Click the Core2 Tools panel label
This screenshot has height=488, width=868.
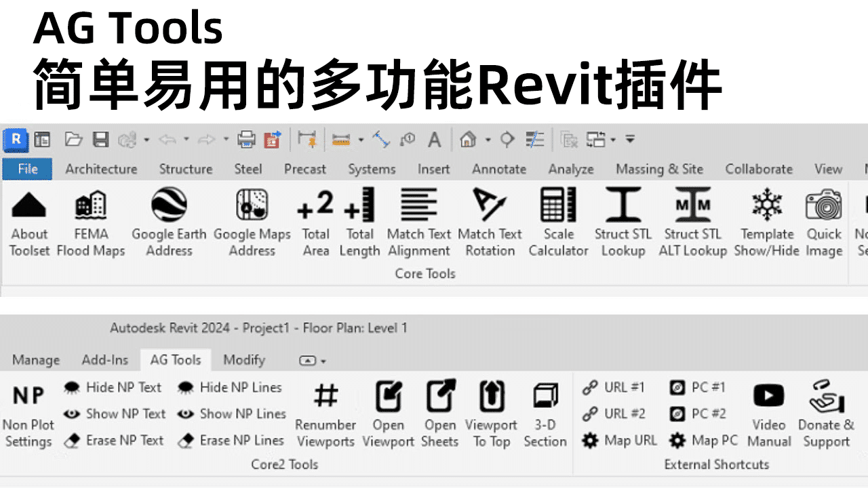tap(285, 465)
